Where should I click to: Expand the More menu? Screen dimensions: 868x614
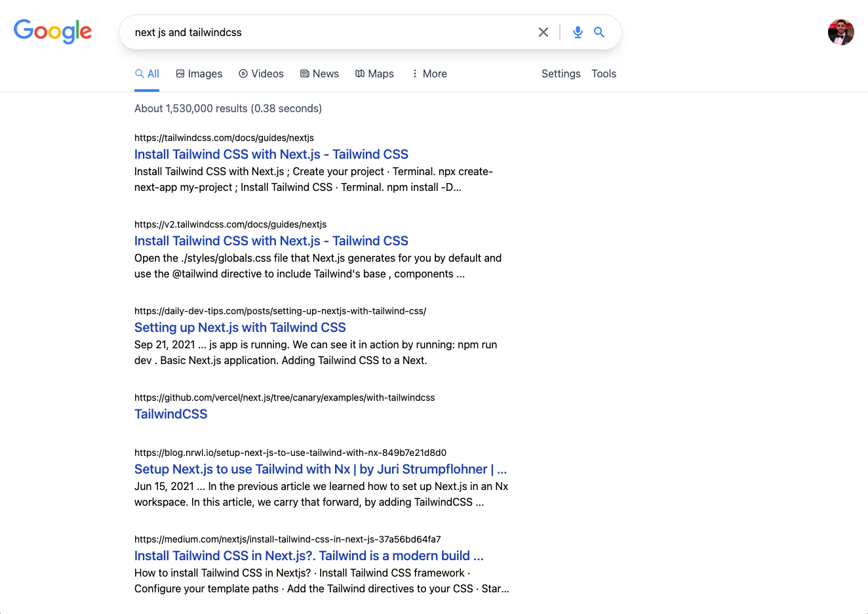pos(429,73)
